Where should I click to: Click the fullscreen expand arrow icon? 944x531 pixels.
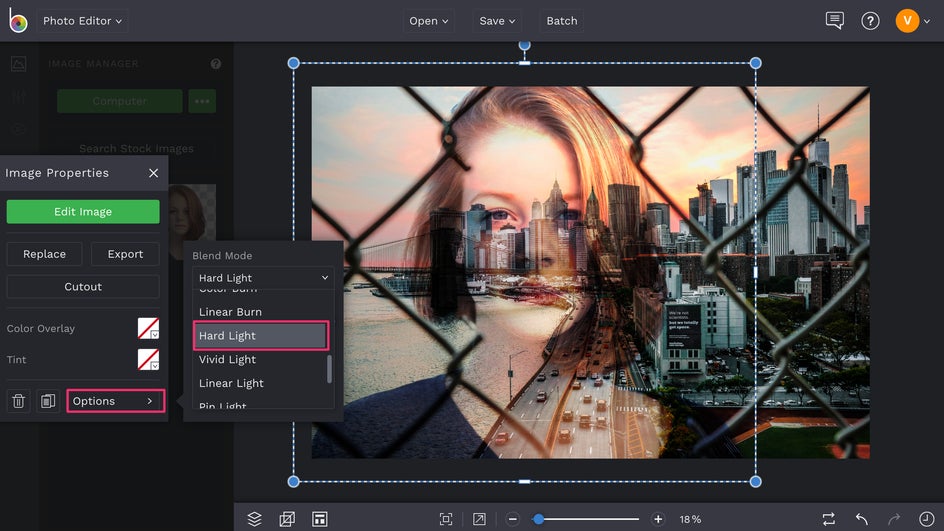point(479,519)
